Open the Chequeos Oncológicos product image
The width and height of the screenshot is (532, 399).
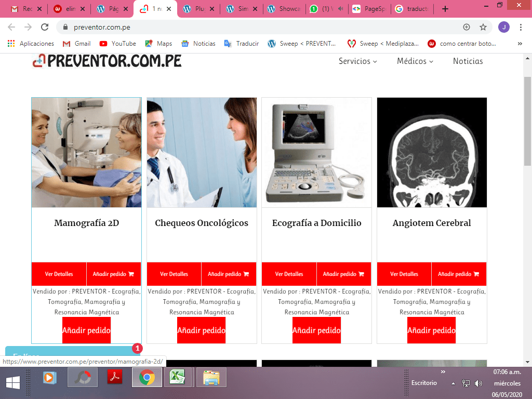coord(202,152)
